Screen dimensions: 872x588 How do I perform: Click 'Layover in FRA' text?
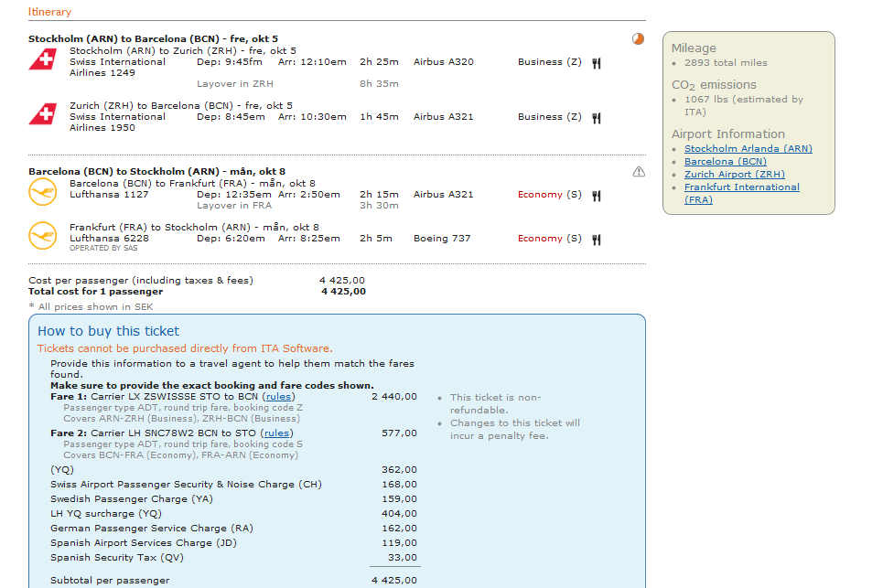(234, 206)
